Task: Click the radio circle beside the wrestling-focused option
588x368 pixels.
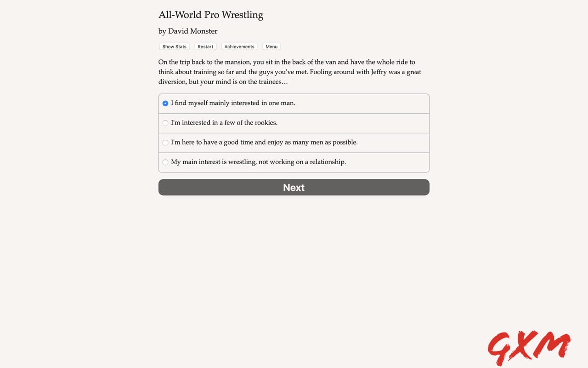Action: click(x=165, y=162)
